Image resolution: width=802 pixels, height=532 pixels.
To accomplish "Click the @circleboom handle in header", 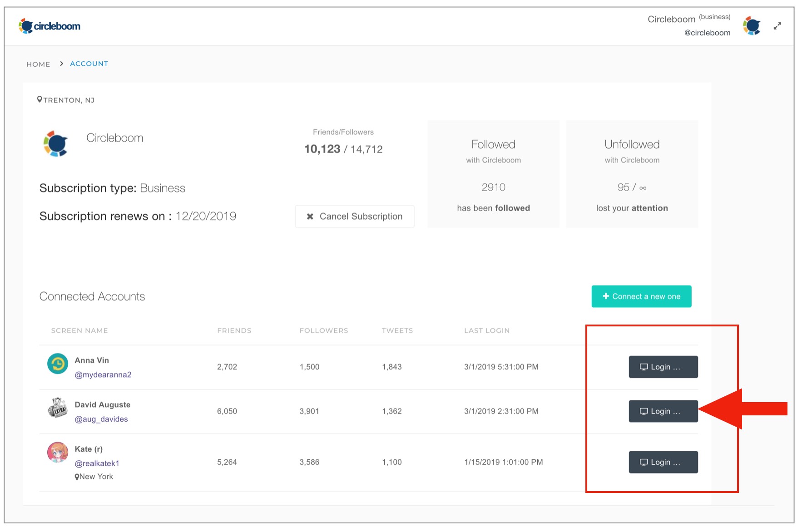I will tap(707, 33).
